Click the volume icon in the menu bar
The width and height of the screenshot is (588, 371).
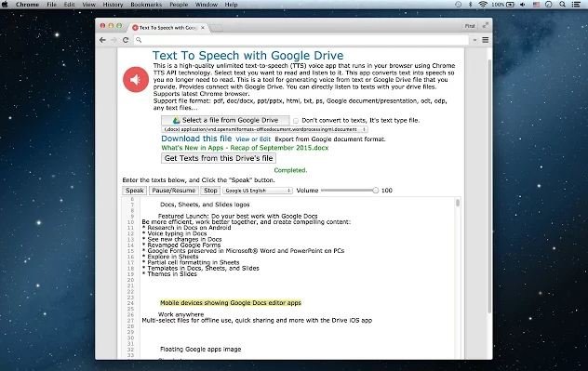pyautogui.click(x=523, y=5)
